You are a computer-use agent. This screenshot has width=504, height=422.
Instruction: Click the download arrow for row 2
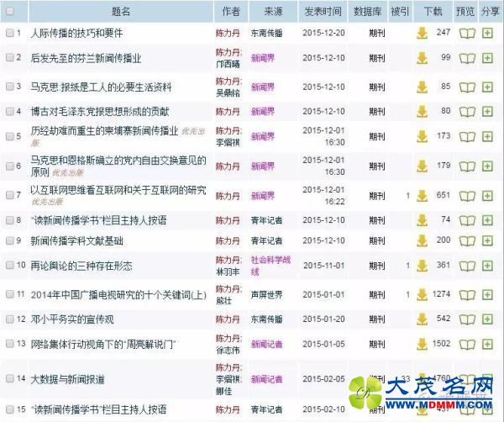pos(422,58)
